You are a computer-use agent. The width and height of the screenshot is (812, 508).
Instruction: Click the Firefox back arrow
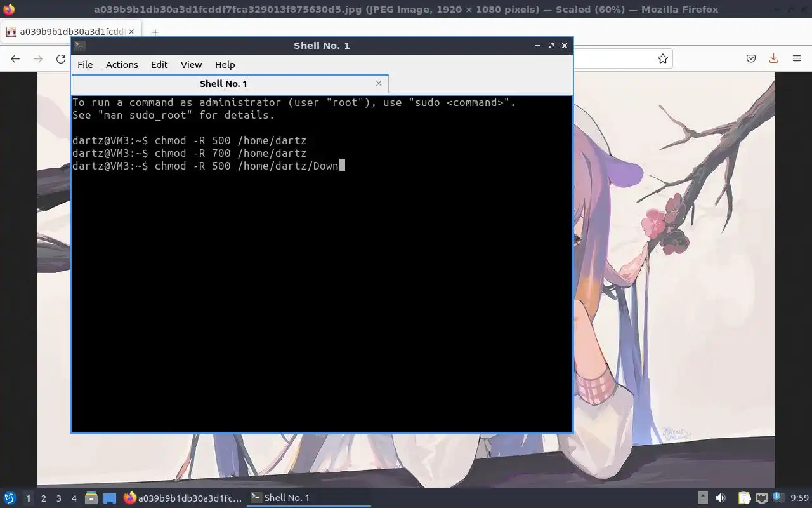(15, 58)
